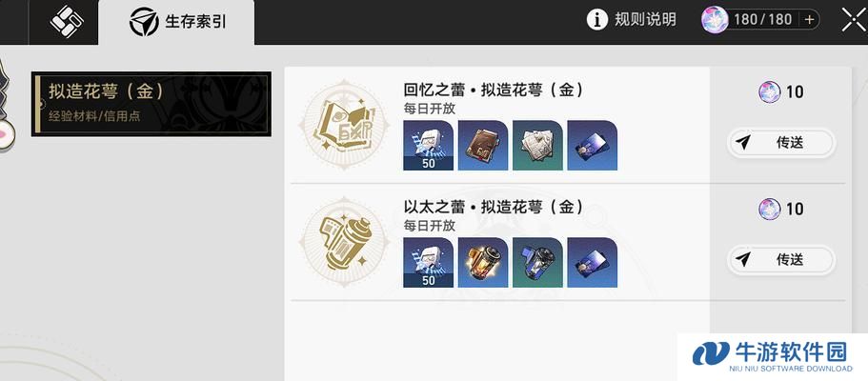Click the dark blue aether canister reward
Screen dimensions: 868x381
pyautogui.click(x=537, y=263)
